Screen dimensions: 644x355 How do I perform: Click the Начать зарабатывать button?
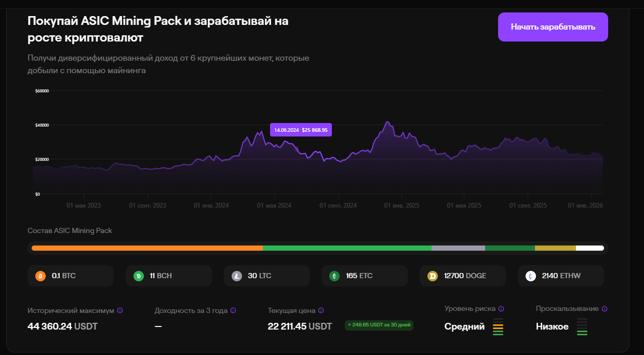553,27
